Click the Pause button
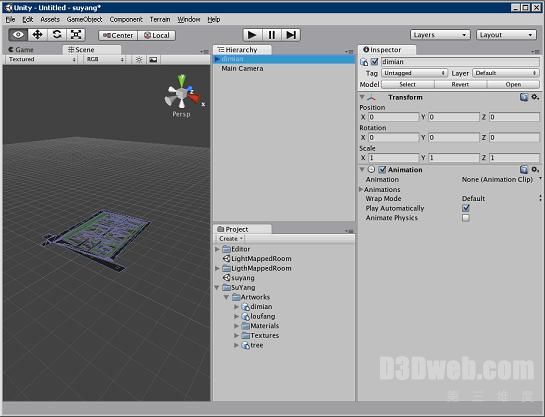Viewport: 545px width, 417px height. pyautogui.click(x=271, y=35)
